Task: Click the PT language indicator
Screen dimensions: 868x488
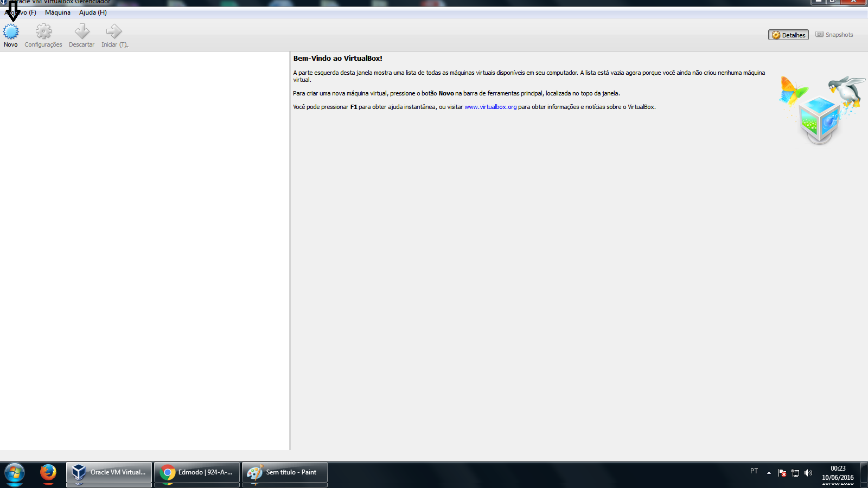Action: pos(754,471)
